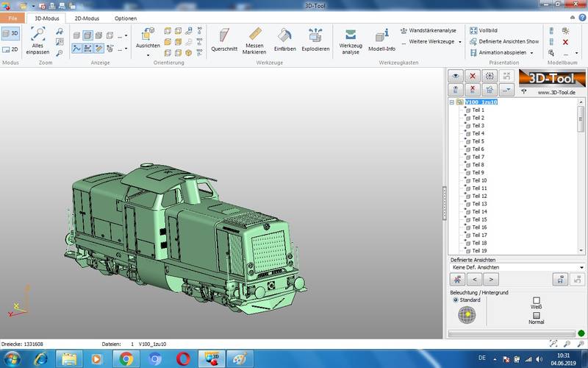Click the lighting direction sphere control
588x368 pixels.
point(467,315)
